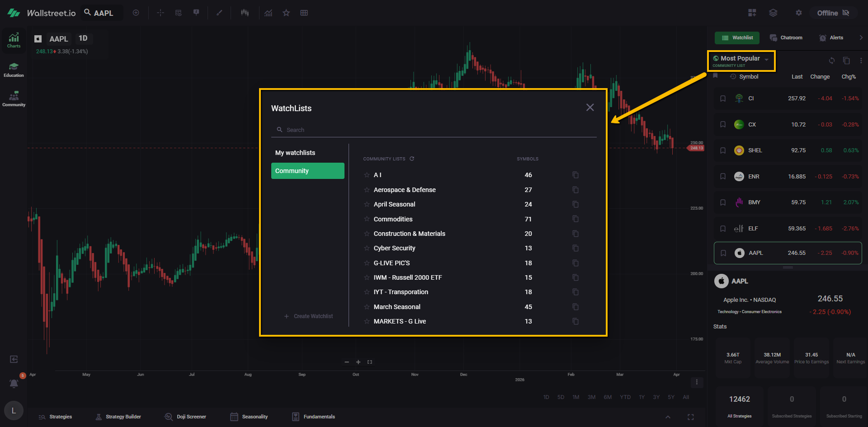868x427 pixels.
Task: Click the settings gear icon
Action: pos(799,13)
